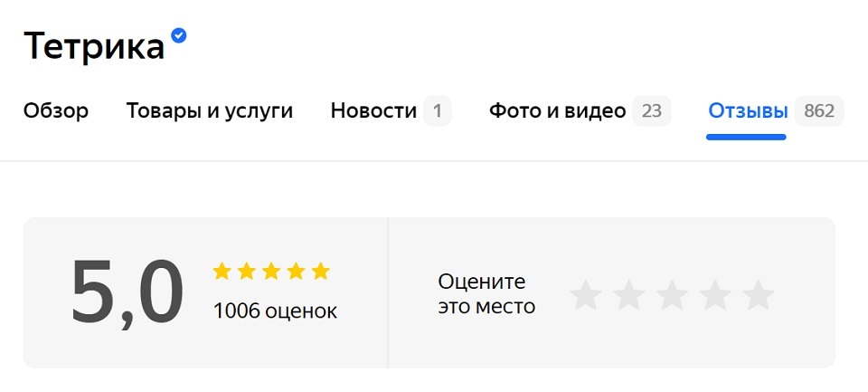Select the Отзывы tab
The width and height of the screenshot is (868, 392).
pyautogui.click(x=748, y=111)
